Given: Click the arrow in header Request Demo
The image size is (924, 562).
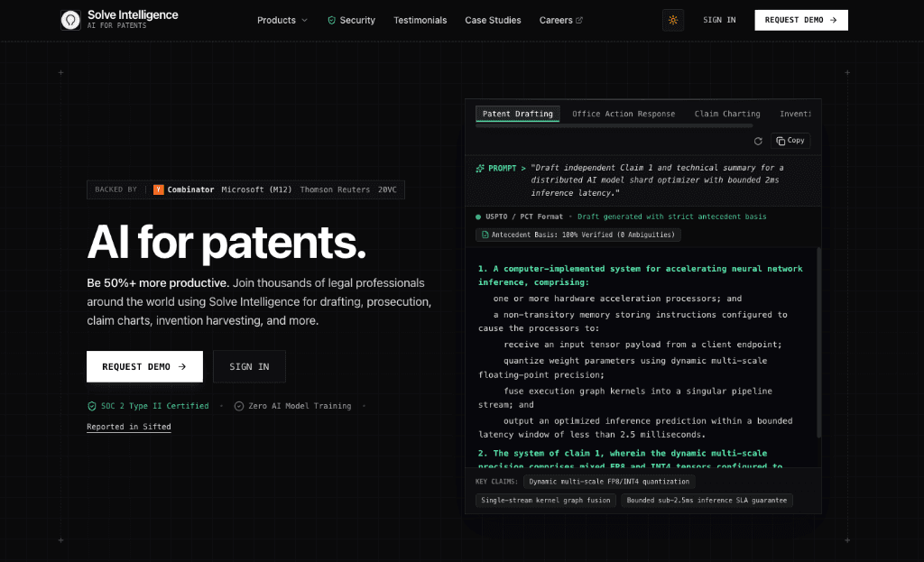Looking at the screenshot, I should pyautogui.click(x=833, y=20).
